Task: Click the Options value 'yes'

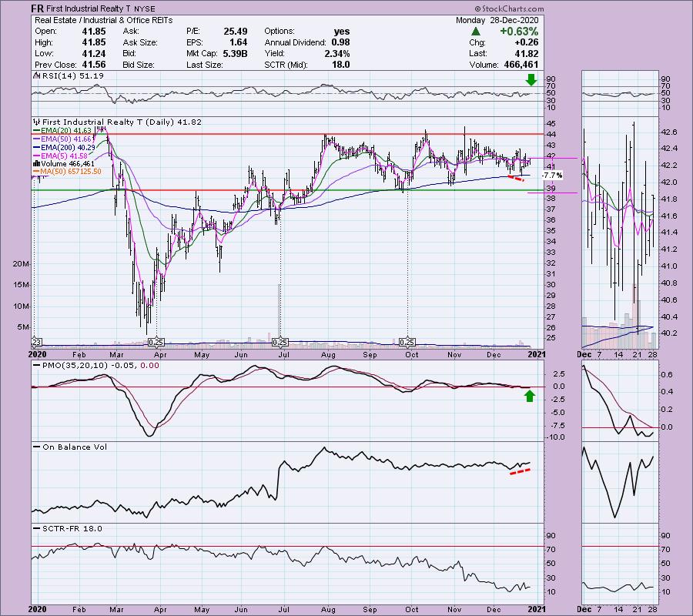Action: point(342,32)
